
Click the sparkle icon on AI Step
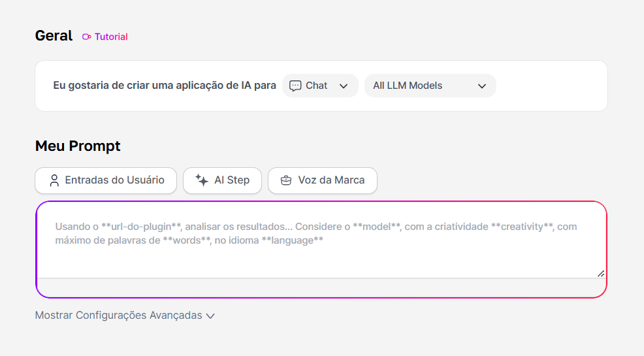202,180
